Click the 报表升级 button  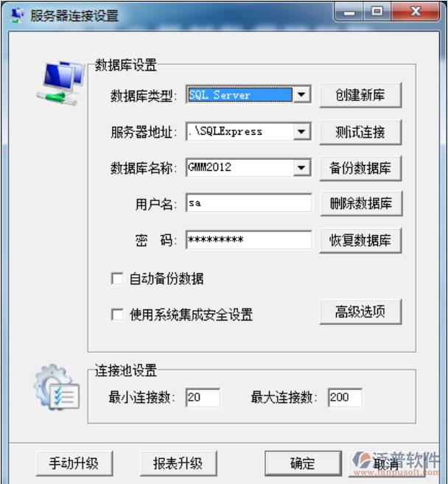click(x=178, y=463)
